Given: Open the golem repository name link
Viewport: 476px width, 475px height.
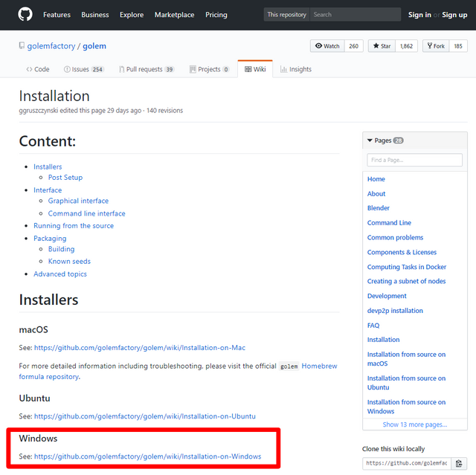Looking at the screenshot, I should pyautogui.click(x=94, y=46).
